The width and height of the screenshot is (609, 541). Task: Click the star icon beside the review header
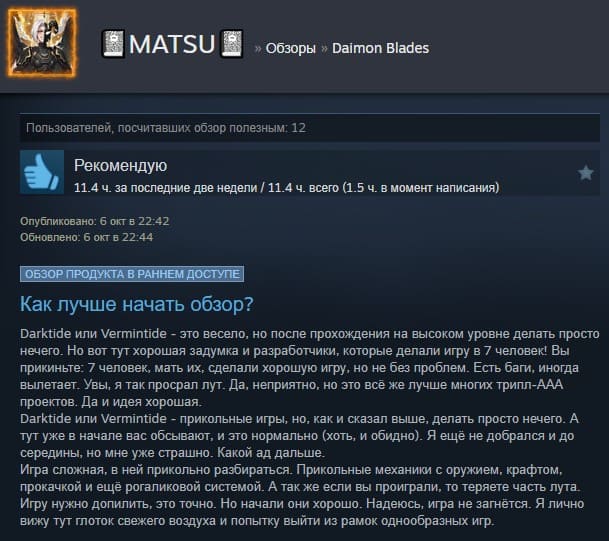click(x=585, y=173)
